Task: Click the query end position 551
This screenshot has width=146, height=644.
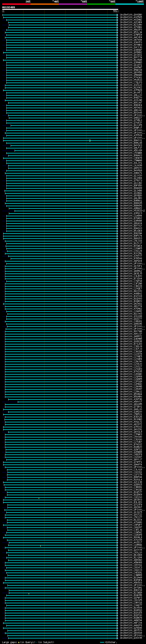Action: [x=115, y=11]
